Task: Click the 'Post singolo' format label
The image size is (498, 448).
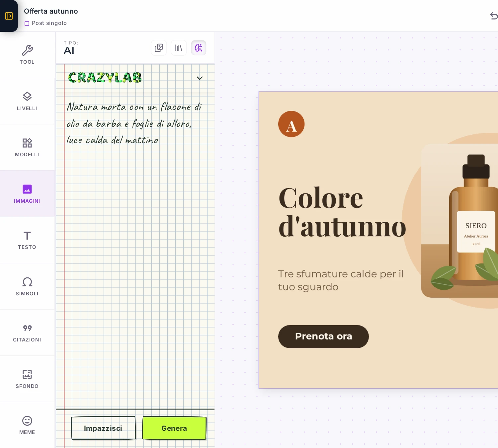Action: (46, 23)
